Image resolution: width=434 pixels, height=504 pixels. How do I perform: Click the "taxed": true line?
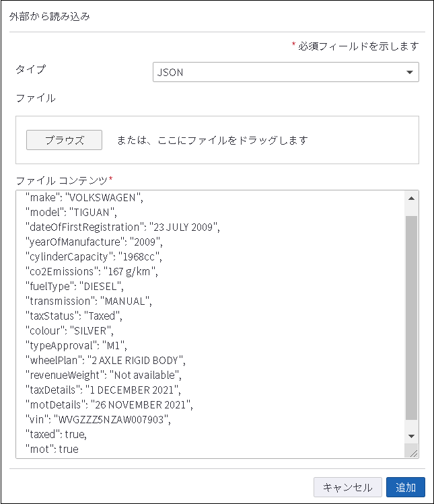point(57,434)
